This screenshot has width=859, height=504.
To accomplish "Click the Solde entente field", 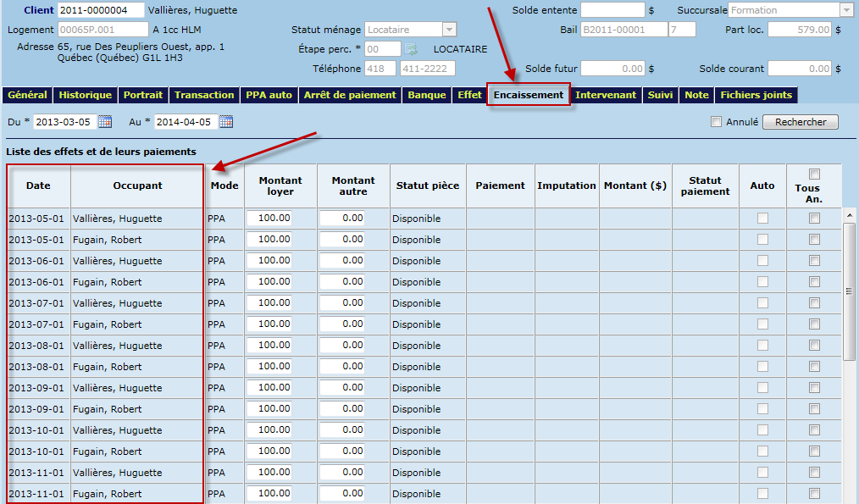I will click(x=612, y=10).
